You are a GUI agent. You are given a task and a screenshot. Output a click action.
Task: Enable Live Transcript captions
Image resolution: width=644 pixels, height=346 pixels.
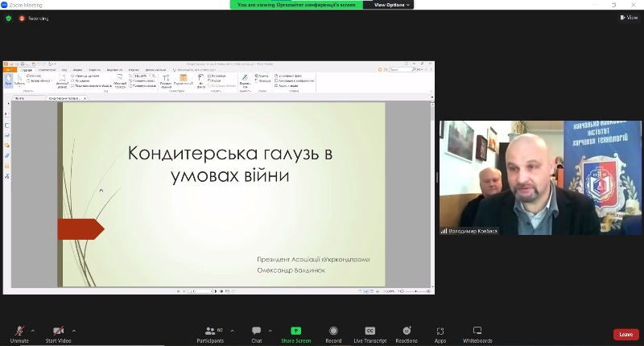tap(369, 332)
